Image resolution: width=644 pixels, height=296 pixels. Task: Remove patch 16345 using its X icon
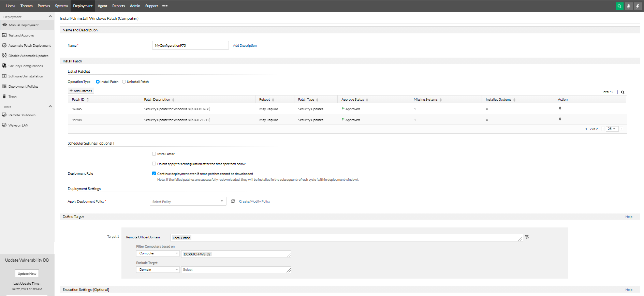click(560, 108)
